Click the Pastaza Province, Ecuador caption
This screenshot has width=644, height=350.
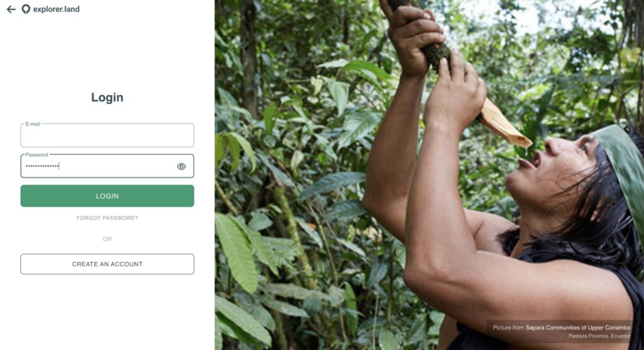599,336
